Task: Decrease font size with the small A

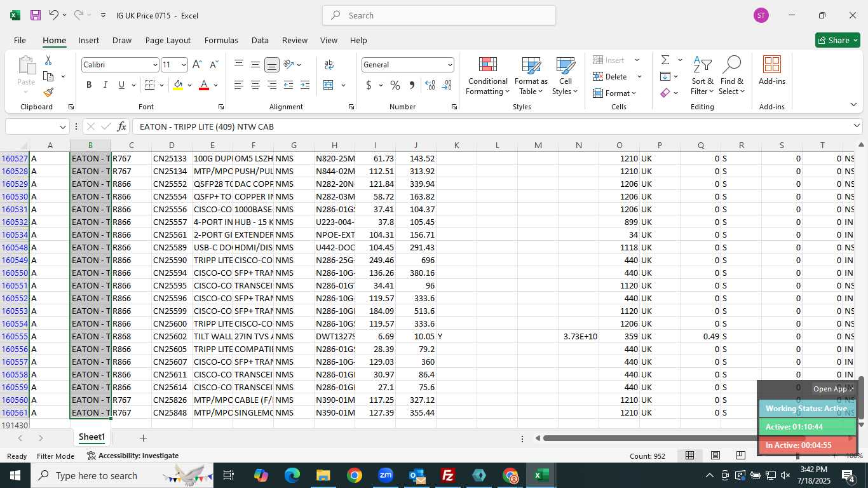Action: (214, 65)
